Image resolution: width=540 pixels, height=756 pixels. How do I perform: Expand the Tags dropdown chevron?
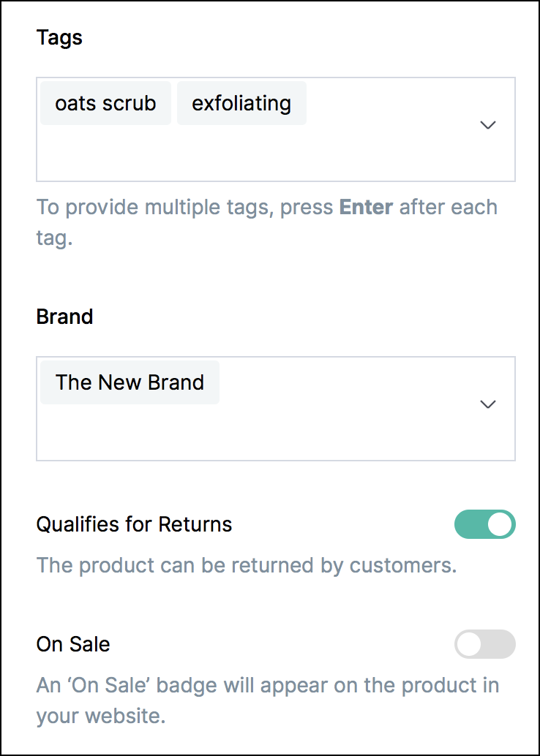(x=488, y=125)
